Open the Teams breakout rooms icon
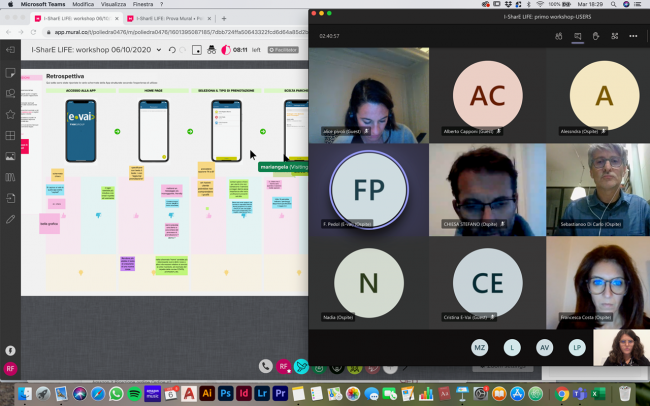This screenshot has height=406, width=650. pos(615,36)
